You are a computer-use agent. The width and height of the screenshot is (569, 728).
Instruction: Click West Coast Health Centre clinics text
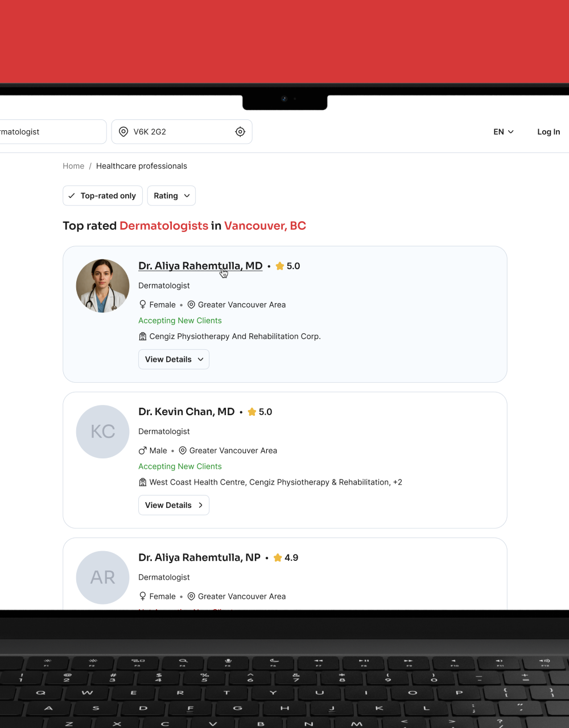tap(275, 482)
